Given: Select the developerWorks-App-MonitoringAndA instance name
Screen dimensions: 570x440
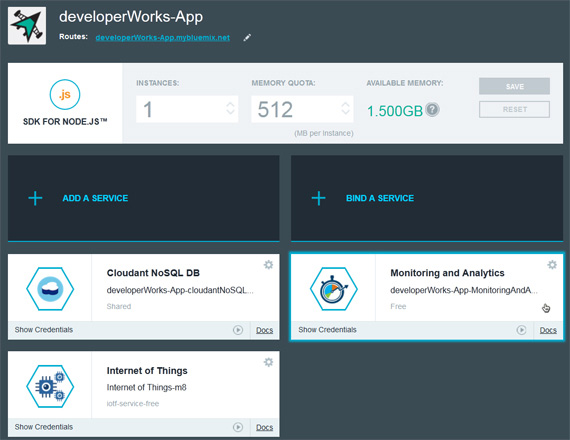Looking at the screenshot, I should pyautogui.click(x=464, y=290).
